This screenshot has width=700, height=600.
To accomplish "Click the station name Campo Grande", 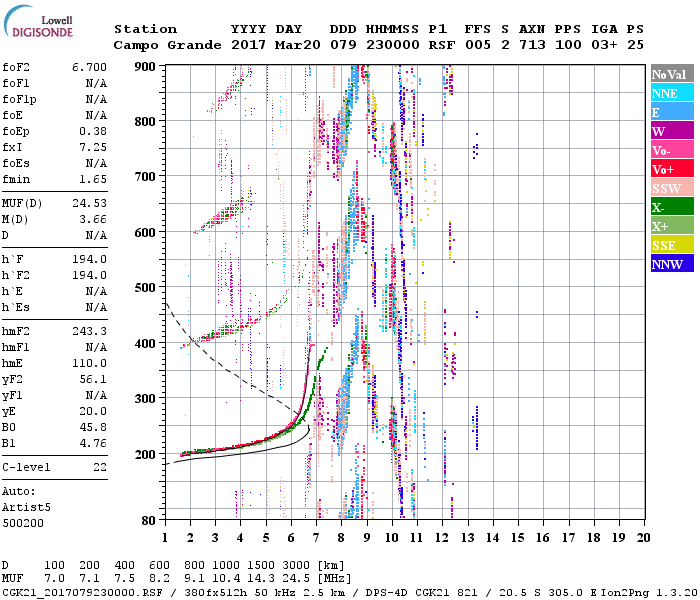I will pyautogui.click(x=167, y=45).
